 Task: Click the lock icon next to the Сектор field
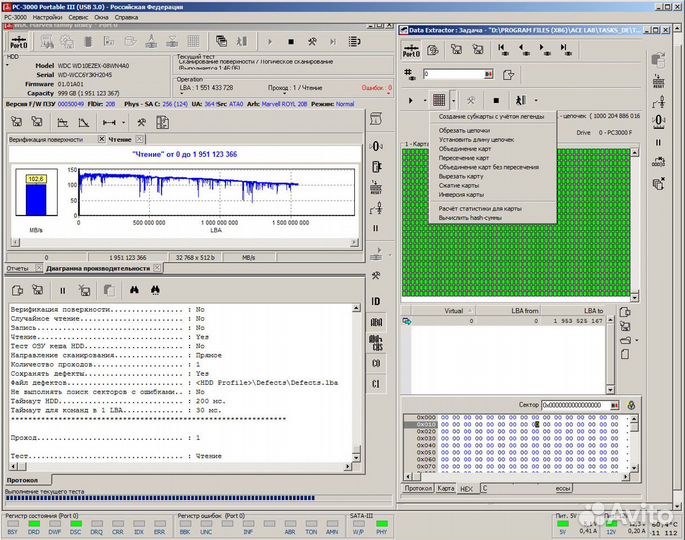(631, 405)
